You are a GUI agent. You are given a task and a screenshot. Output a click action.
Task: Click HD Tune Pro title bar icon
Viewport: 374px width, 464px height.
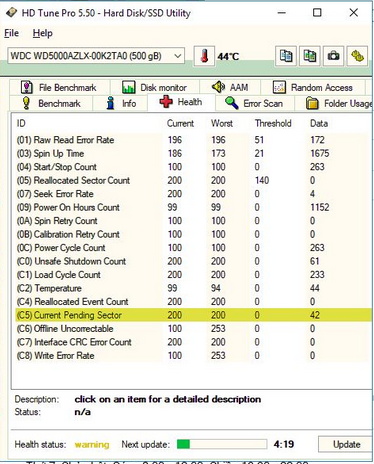click(11, 13)
